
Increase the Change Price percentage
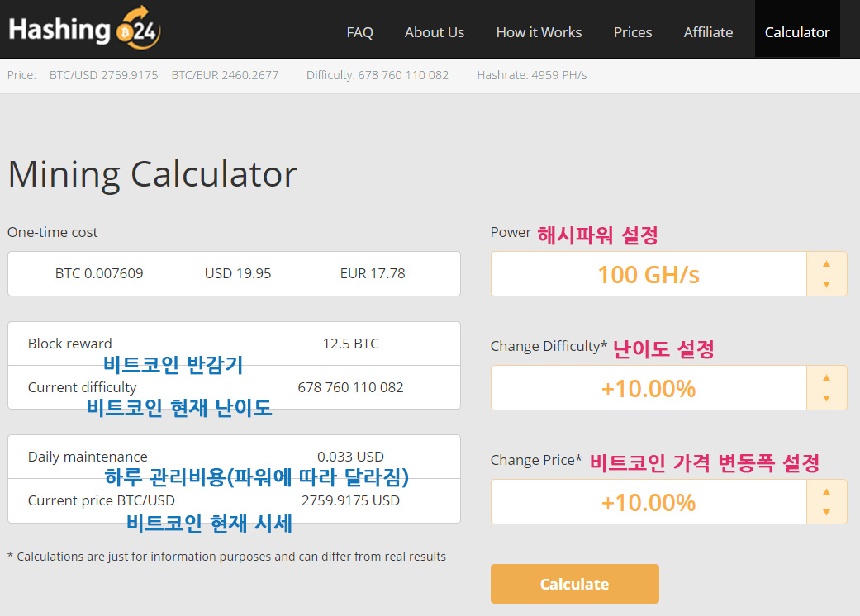(826, 490)
